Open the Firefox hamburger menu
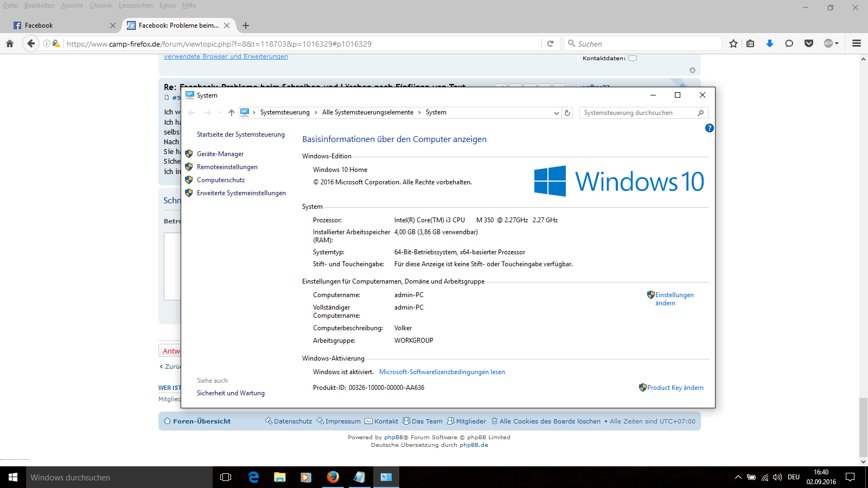The width and height of the screenshot is (868, 488). pyautogui.click(x=857, y=44)
